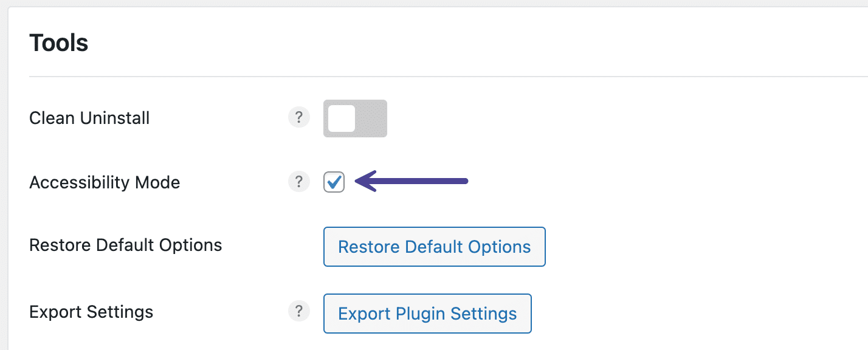The width and height of the screenshot is (868, 350).
Task: Click the Tools section heading
Action: click(x=59, y=43)
